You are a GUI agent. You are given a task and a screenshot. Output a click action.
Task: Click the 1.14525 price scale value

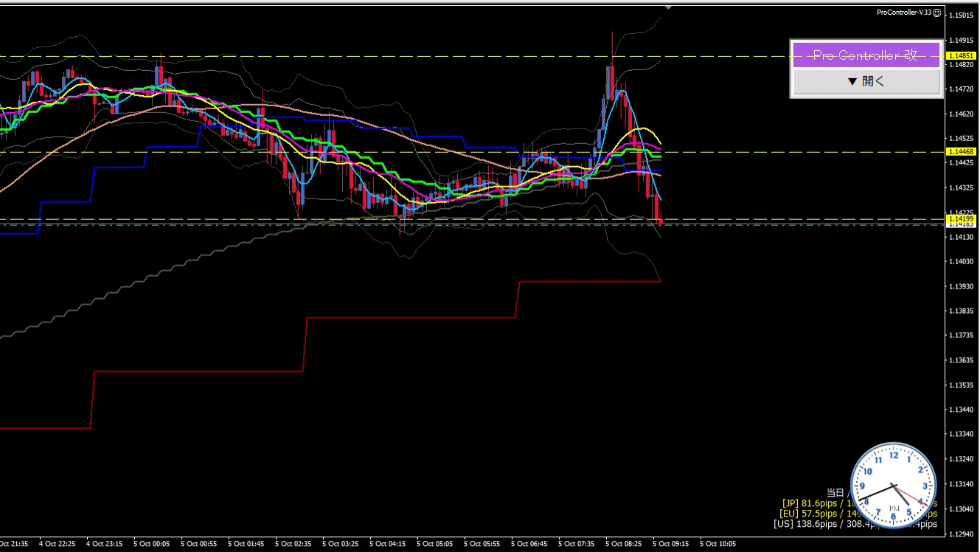point(961,138)
